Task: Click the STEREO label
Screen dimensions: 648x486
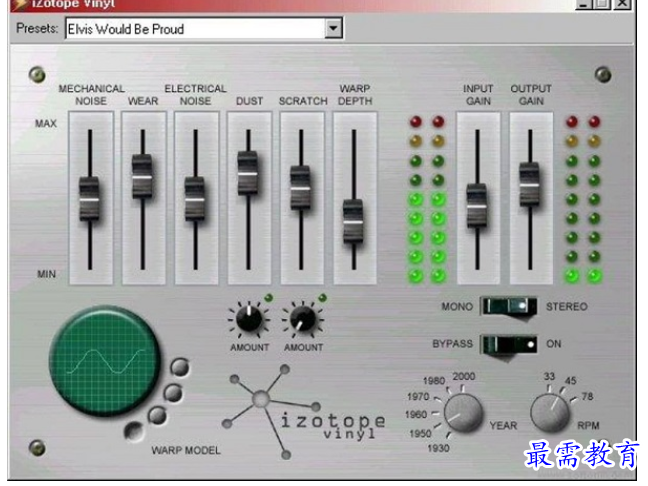Action: [567, 307]
